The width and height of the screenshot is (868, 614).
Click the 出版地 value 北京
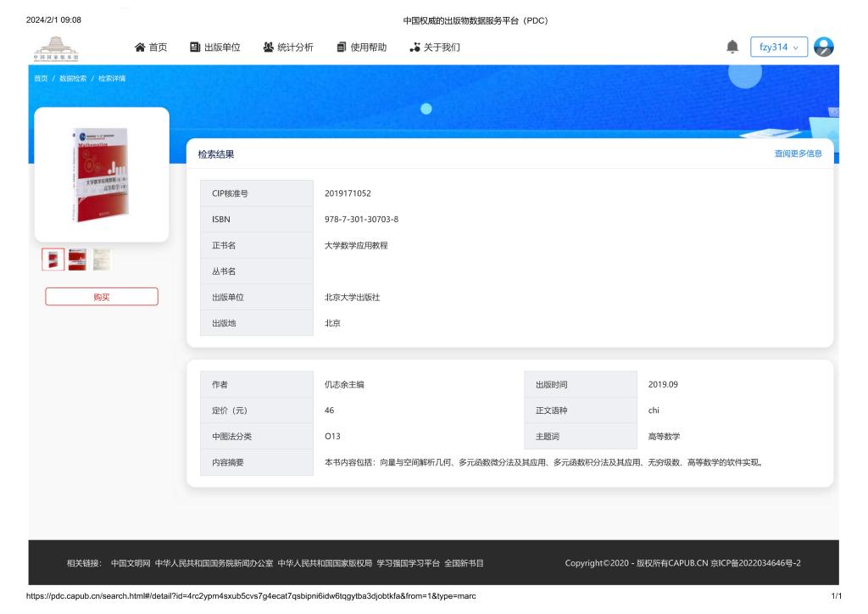332,323
